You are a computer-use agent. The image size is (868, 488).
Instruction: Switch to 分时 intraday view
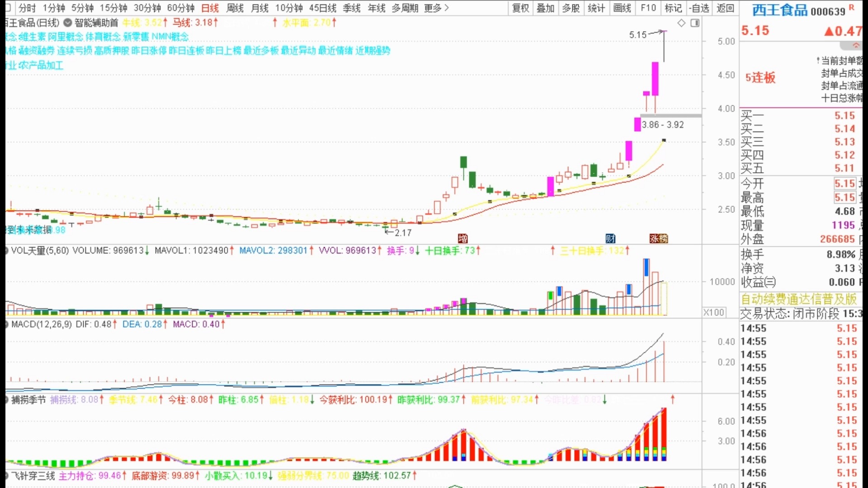click(27, 8)
